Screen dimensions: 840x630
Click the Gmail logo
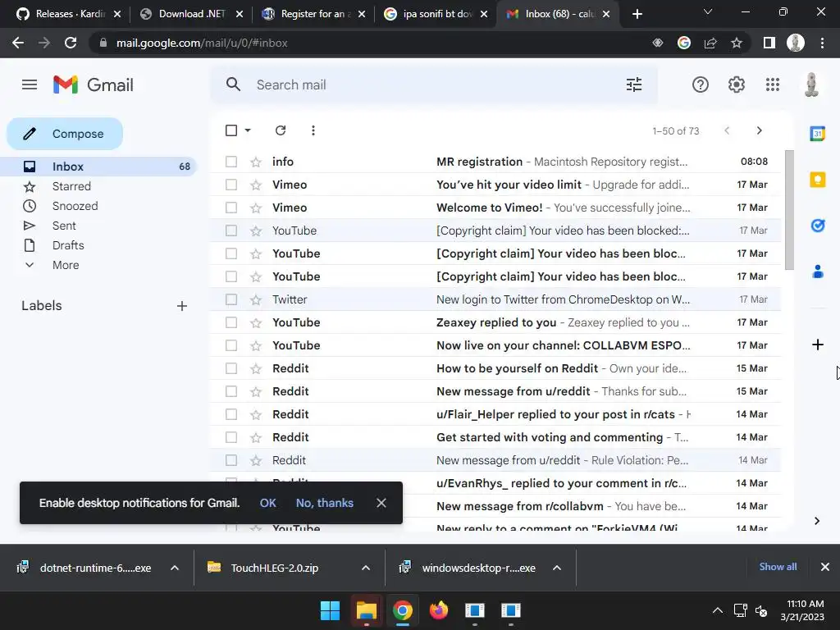pyautogui.click(x=94, y=84)
